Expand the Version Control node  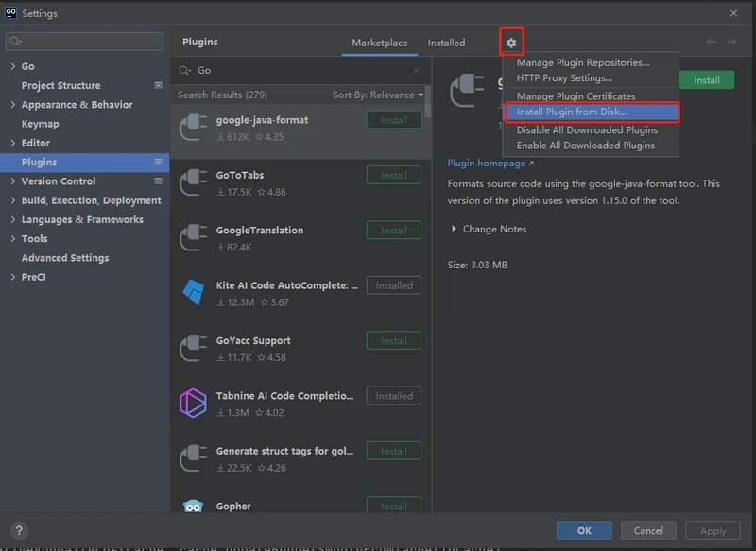13,181
